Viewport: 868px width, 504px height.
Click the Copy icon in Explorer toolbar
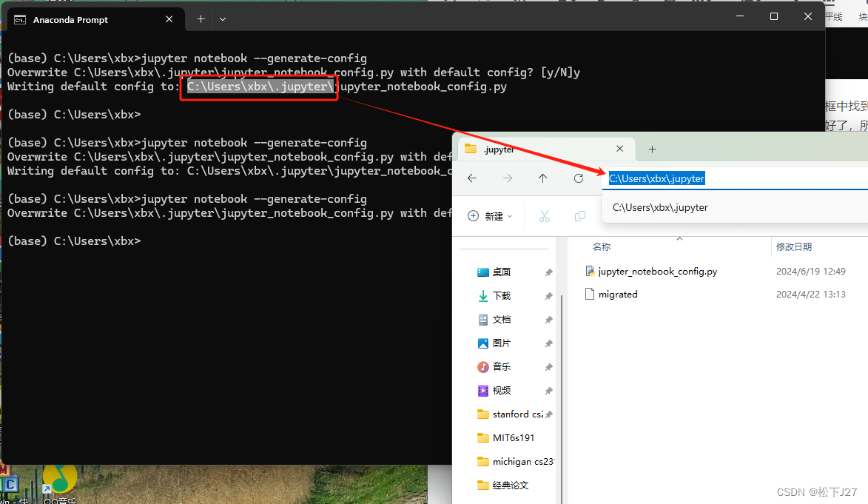click(x=580, y=216)
